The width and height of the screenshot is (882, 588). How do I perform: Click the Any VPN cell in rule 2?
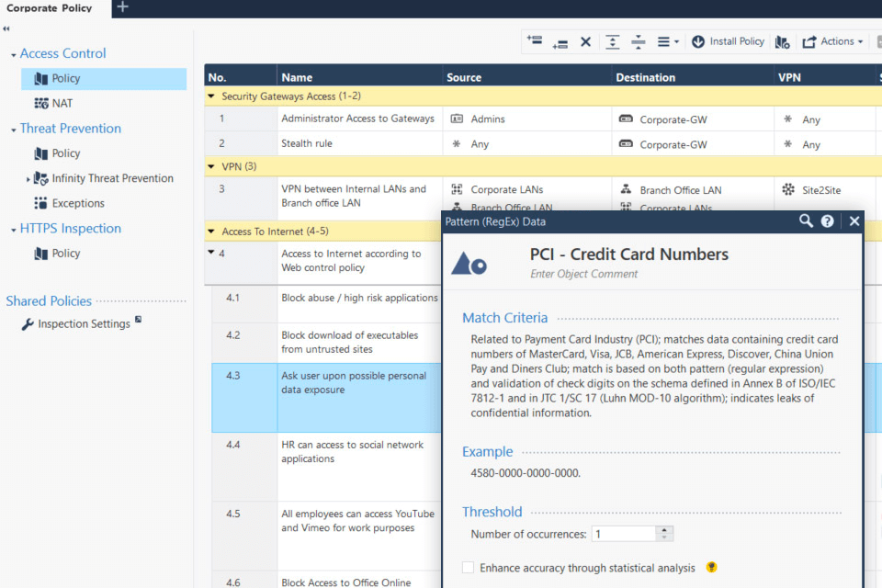click(824, 144)
